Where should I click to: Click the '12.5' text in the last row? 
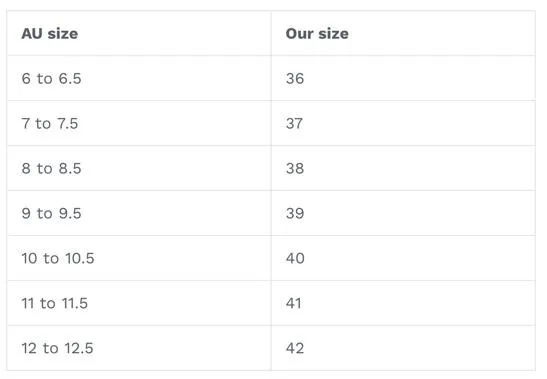tap(79, 348)
